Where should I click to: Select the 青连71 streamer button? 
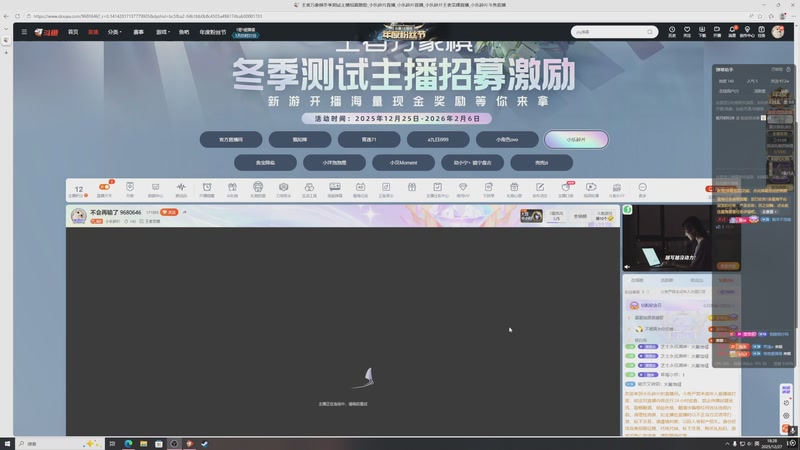[369, 139]
